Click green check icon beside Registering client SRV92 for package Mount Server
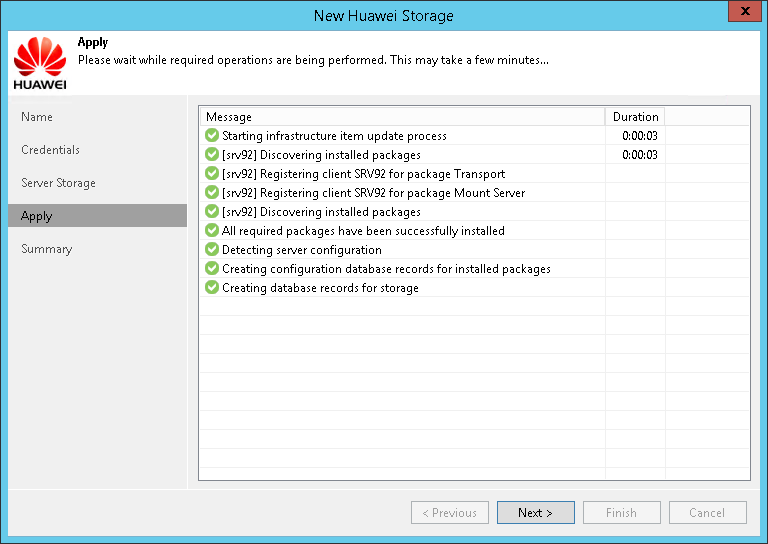768x544 pixels. (212, 192)
